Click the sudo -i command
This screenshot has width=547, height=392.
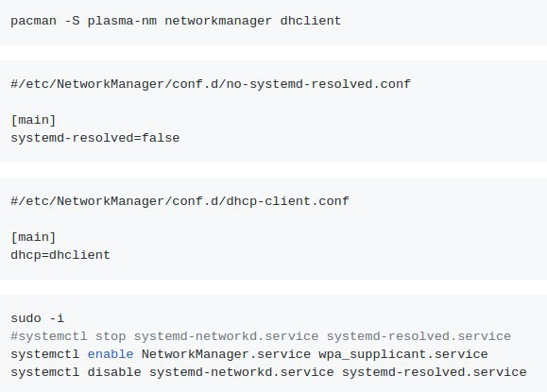click(x=38, y=318)
